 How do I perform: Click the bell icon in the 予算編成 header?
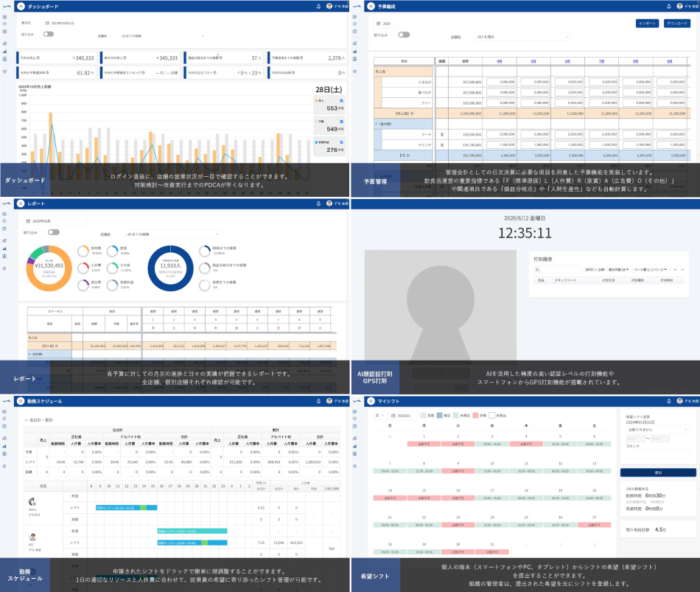[x=668, y=6]
